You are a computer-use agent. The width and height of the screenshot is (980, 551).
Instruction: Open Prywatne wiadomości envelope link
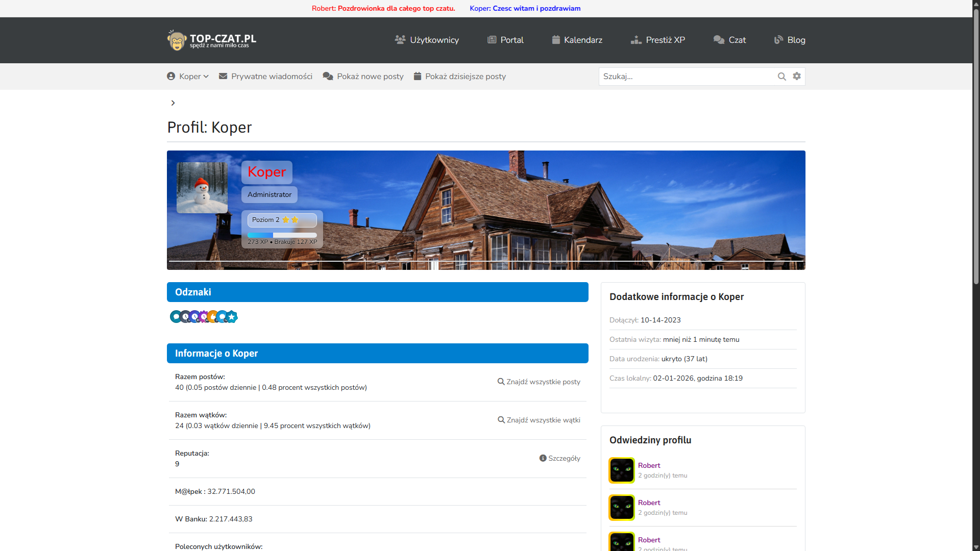coord(265,77)
